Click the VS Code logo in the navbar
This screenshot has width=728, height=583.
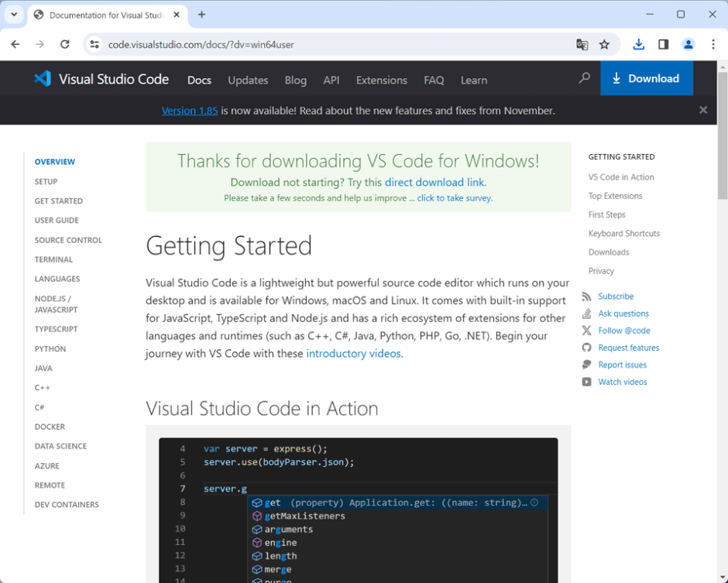click(x=43, y=79)
